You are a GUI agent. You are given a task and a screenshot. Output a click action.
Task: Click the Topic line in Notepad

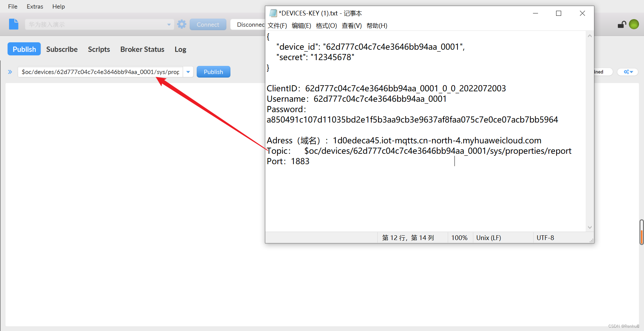(x=419, y=151)
